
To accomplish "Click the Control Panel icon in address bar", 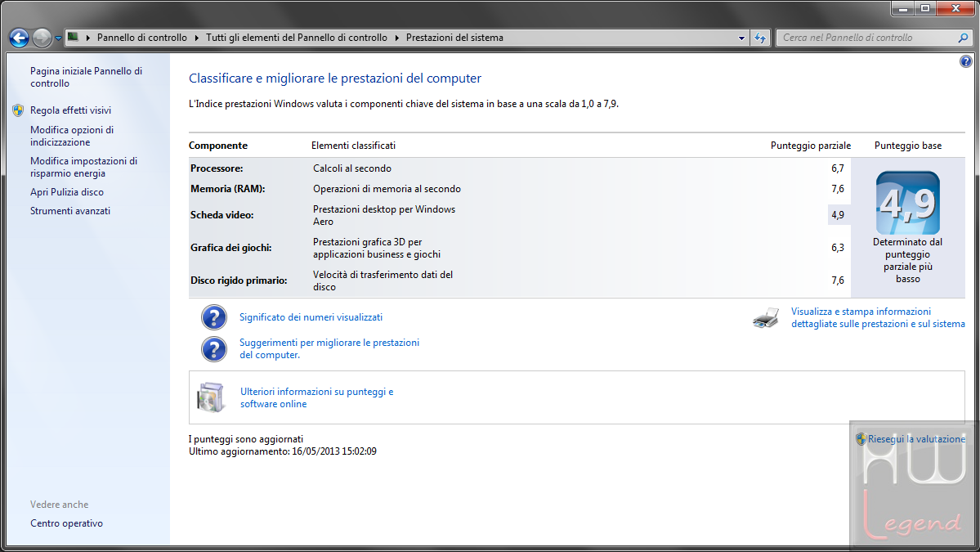I will (73, 37).
